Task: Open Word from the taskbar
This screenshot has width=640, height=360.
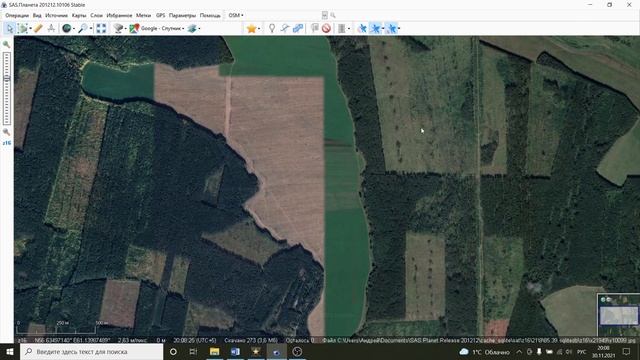Action: click(235, 351)
